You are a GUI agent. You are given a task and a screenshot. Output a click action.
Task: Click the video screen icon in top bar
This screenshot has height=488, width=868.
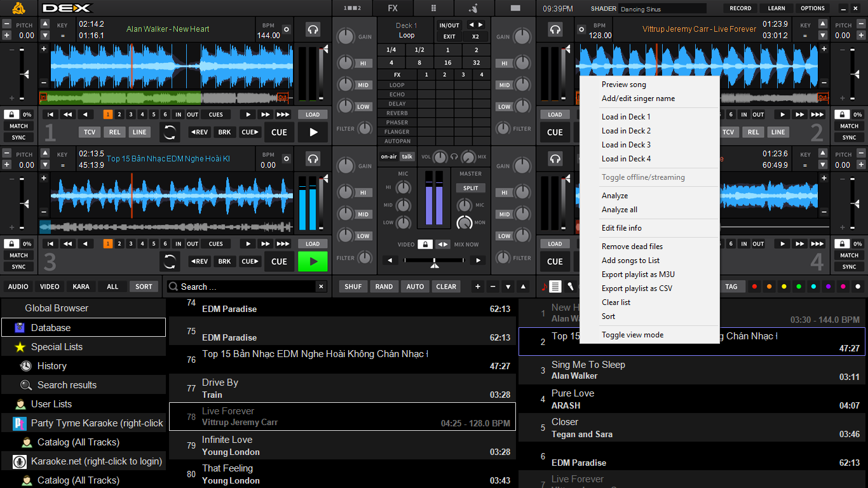pyautogui.click(x=515, y=8)
